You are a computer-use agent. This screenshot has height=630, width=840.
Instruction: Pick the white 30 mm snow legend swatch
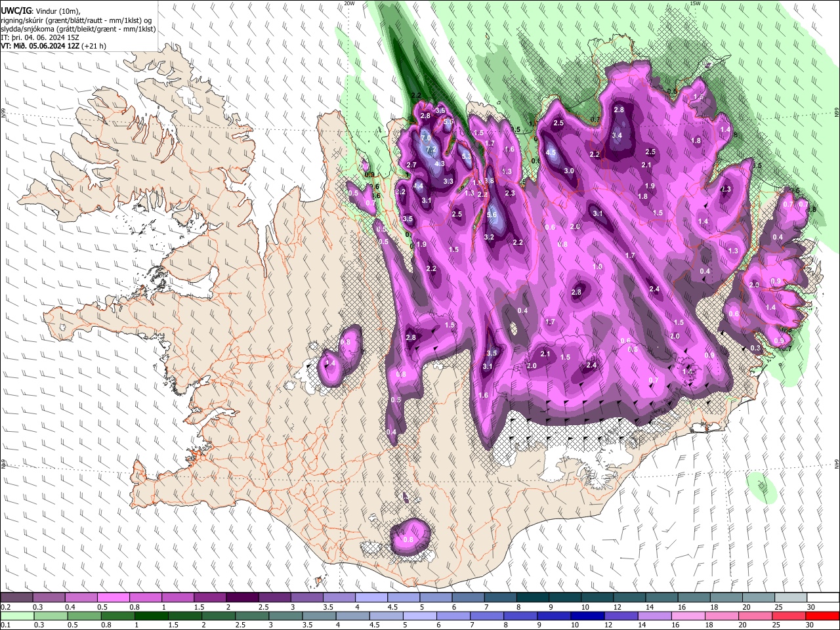click(x=823, y=597)
